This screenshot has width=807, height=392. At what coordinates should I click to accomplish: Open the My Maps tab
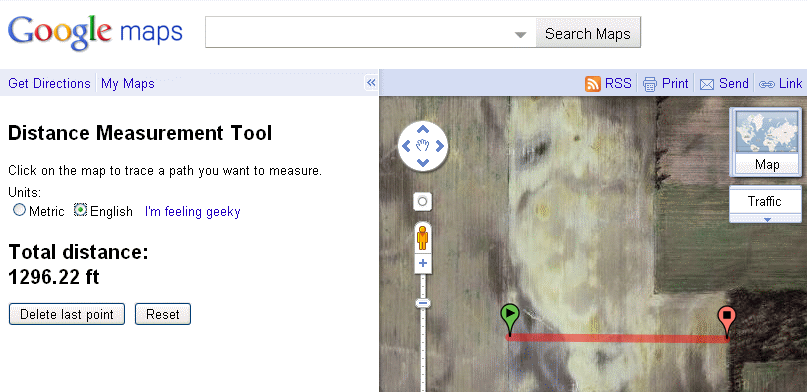(x=128, y=83)
